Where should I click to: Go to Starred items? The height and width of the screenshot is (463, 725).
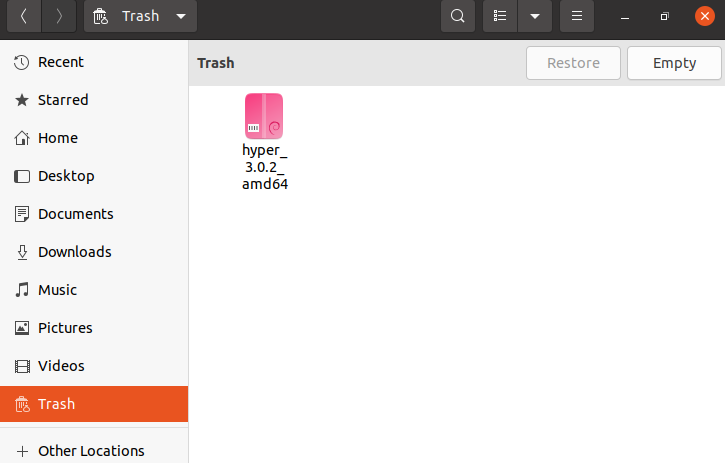coord(63,100)
